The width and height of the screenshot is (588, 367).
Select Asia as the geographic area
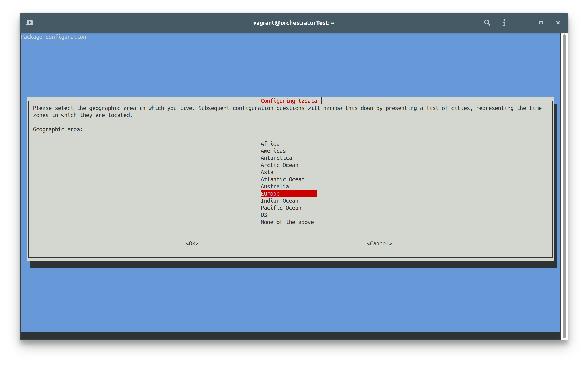click(267, 172)
